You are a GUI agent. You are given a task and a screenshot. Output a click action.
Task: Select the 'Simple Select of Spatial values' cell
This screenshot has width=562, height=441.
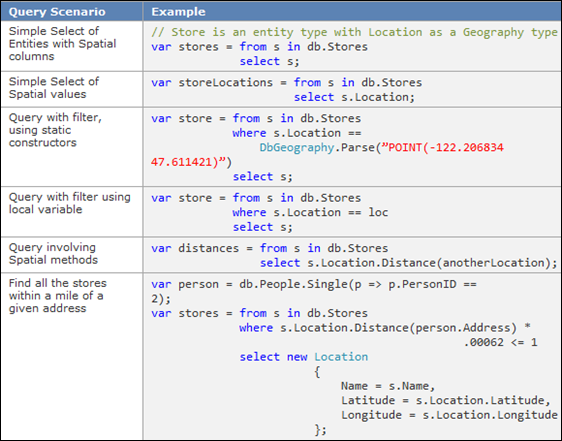point(72,89)
